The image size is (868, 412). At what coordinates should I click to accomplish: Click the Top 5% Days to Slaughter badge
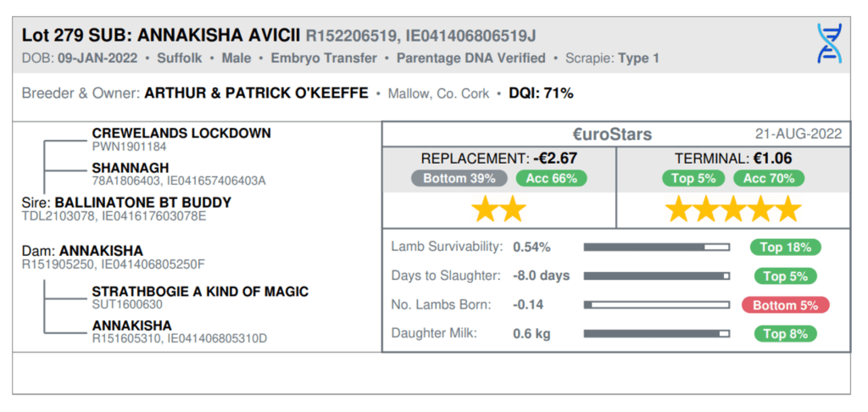[x=785, y=276]
